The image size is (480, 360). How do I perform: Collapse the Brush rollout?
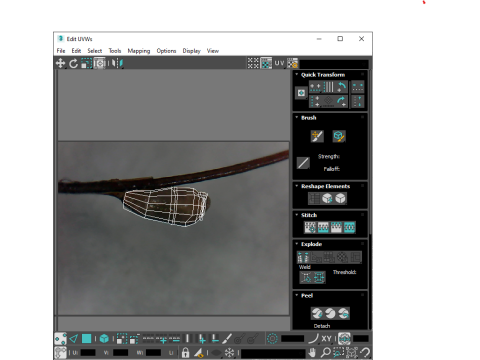pos(296,117)
